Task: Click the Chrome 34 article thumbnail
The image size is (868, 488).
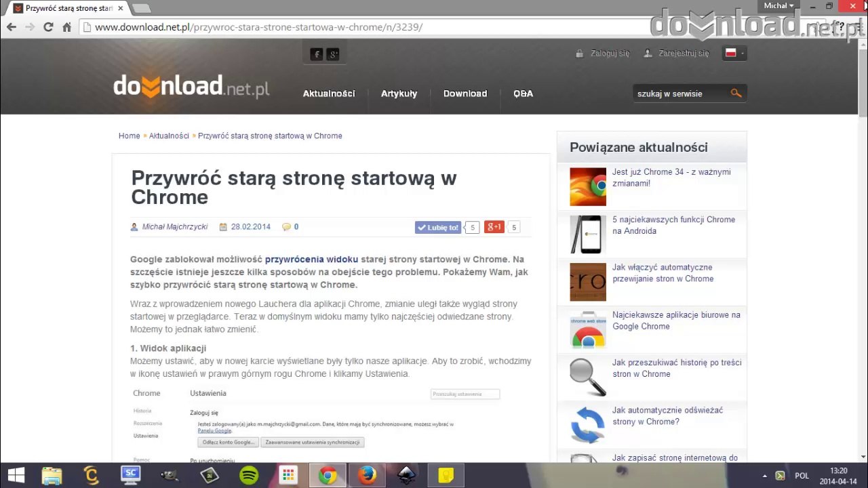Action: click(588, 186)
